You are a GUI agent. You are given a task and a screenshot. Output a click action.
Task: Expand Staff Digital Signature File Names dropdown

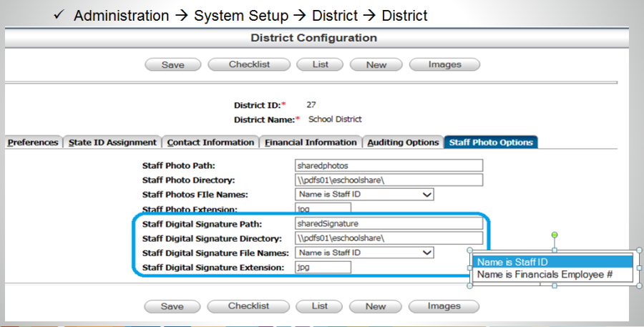365,253
